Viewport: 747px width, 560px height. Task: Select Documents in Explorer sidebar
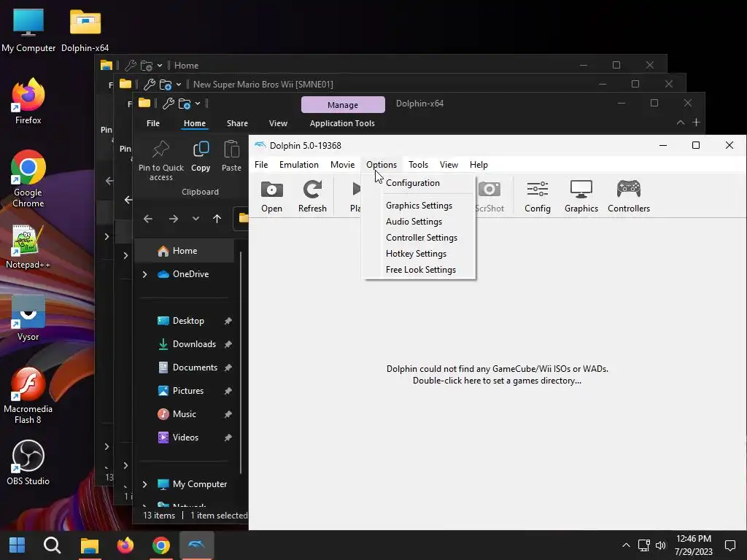click(x=195, y=367)
